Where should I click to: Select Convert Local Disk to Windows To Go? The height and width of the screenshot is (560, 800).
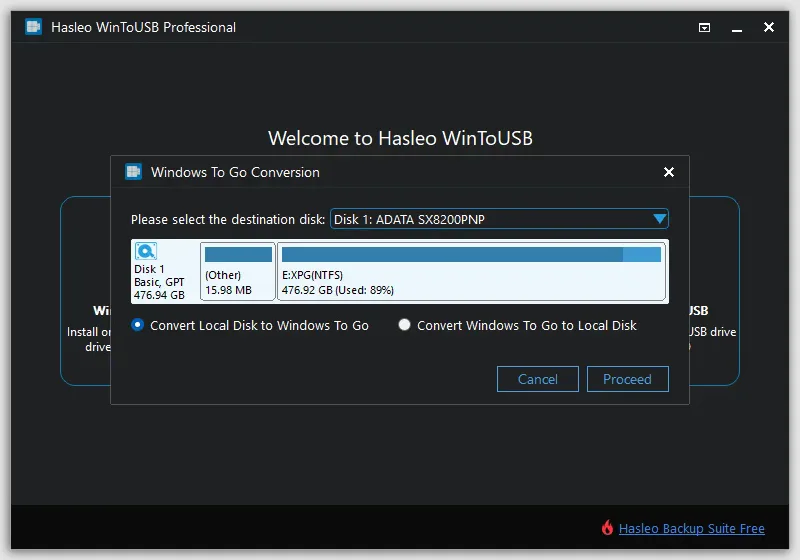pyautogui.click(x=138, y=325)
